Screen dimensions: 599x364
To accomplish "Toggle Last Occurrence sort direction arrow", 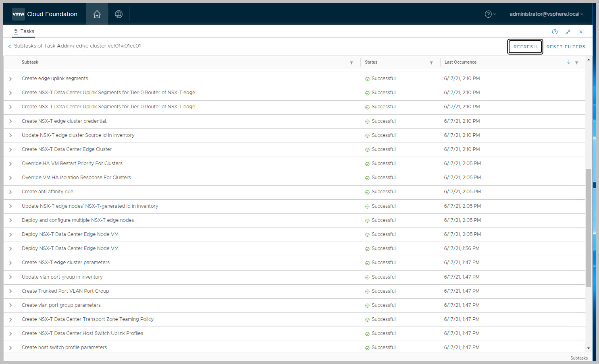I will coord(569,62).
